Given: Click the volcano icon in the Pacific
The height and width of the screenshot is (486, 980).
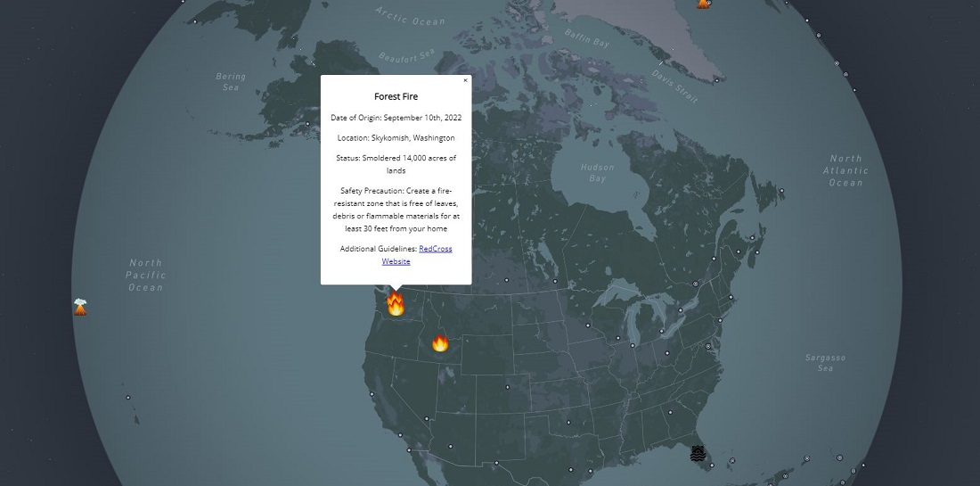Looking at the screenshot, I should [80, 307].
